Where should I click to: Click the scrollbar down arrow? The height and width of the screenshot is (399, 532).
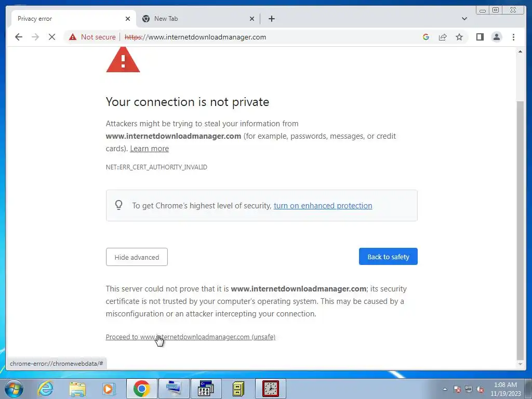520,364
